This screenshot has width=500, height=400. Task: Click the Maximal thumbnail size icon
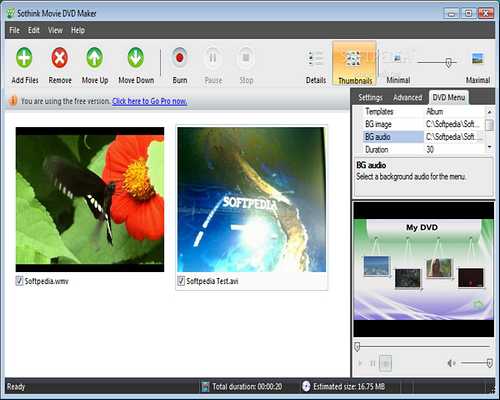coord(478,59)
